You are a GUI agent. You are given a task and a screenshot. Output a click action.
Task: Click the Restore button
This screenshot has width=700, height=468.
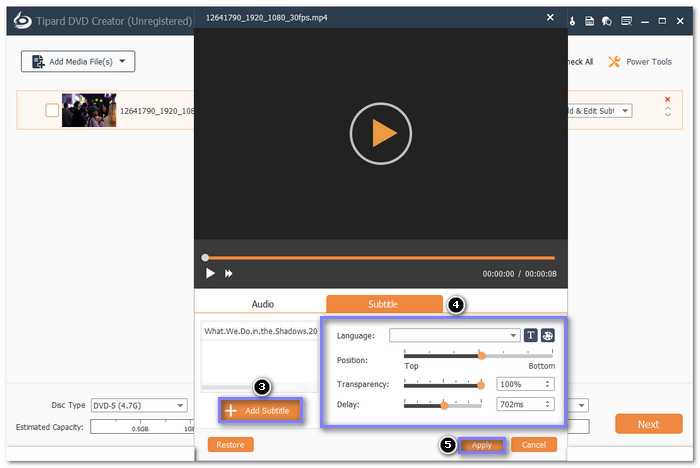click(230, 445)
